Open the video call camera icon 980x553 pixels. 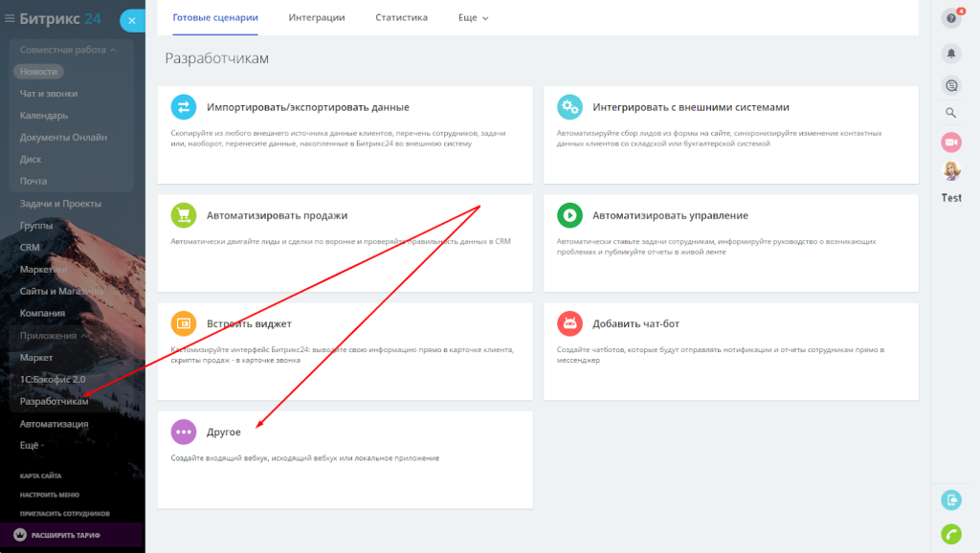pos(951,142)
